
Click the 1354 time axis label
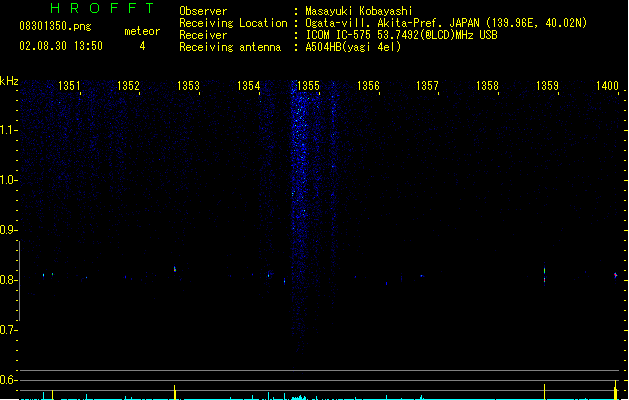[x=248, y=86]
